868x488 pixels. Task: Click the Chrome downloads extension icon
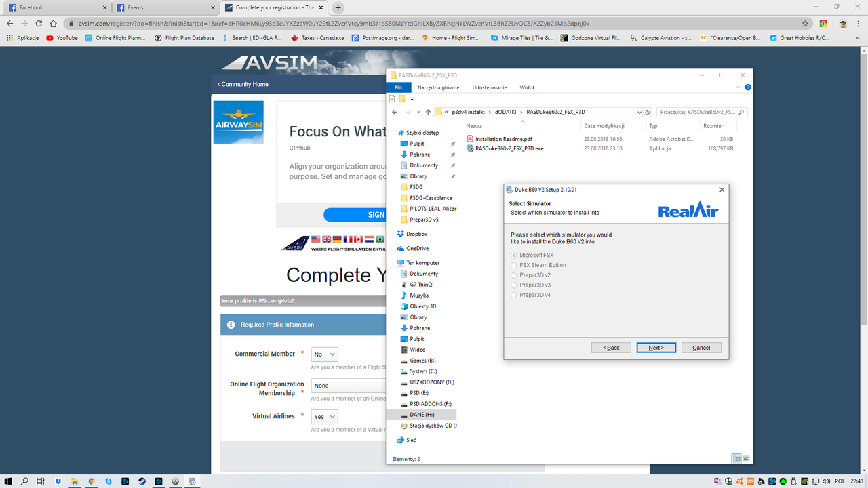(x=823, y=23)
